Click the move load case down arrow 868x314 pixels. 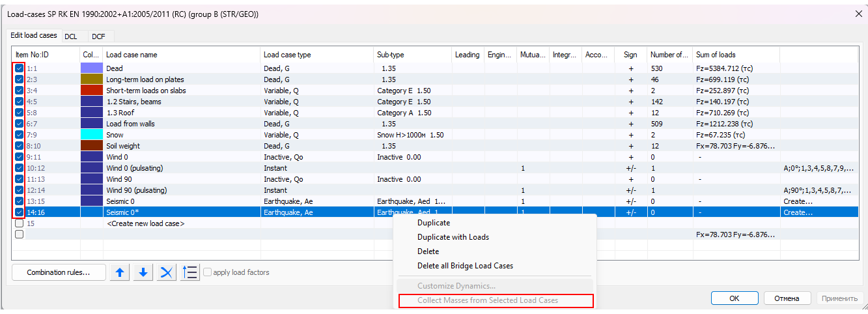point(143,272)
